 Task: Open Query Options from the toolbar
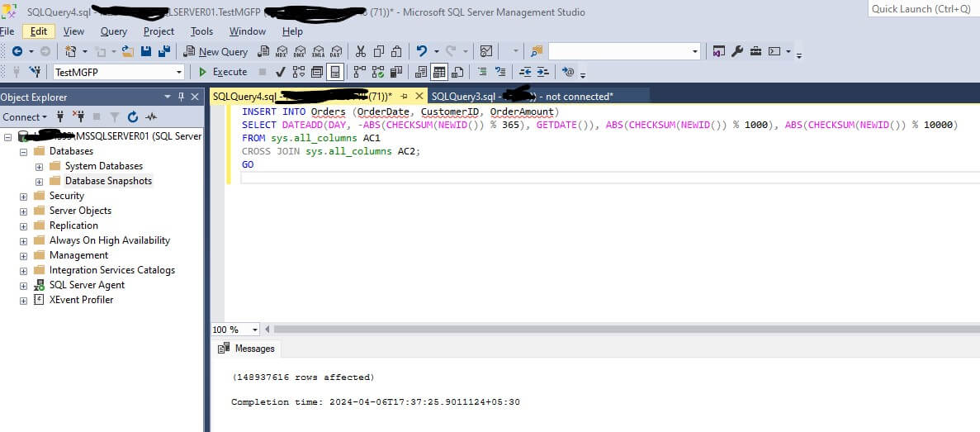tap(318, 72)
